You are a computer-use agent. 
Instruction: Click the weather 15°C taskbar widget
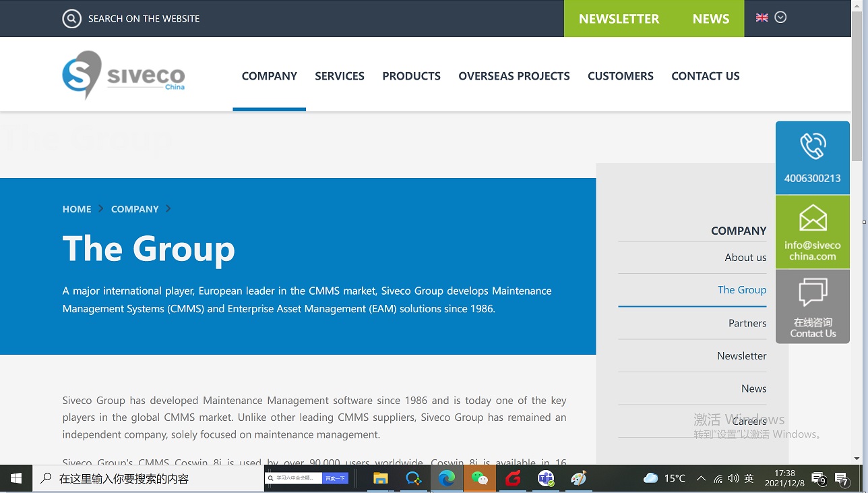tap(664, 478)
